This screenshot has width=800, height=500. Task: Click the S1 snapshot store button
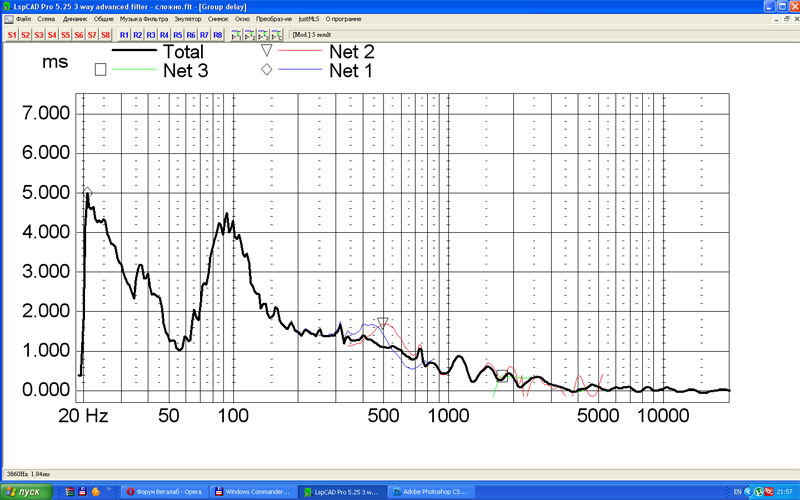pyautogui.click(x=12, y=35)
